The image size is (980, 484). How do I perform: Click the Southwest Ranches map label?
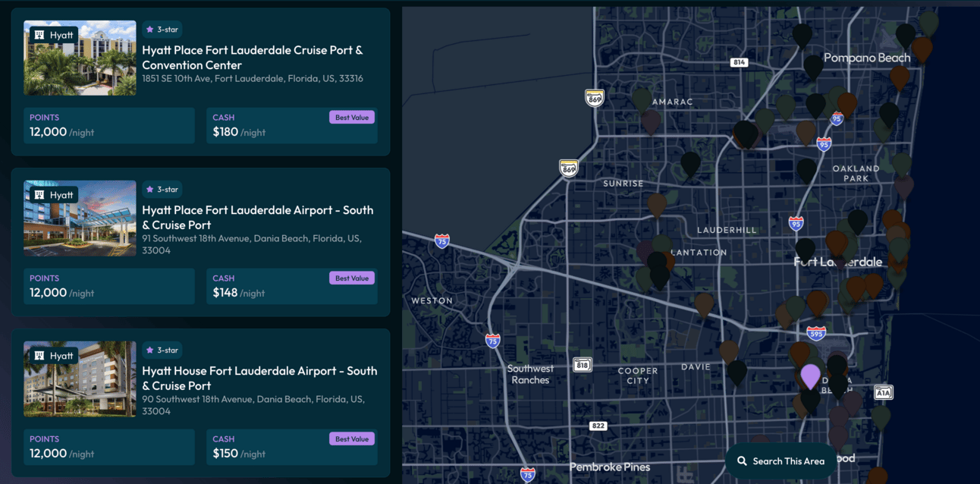tap(530, 374)
